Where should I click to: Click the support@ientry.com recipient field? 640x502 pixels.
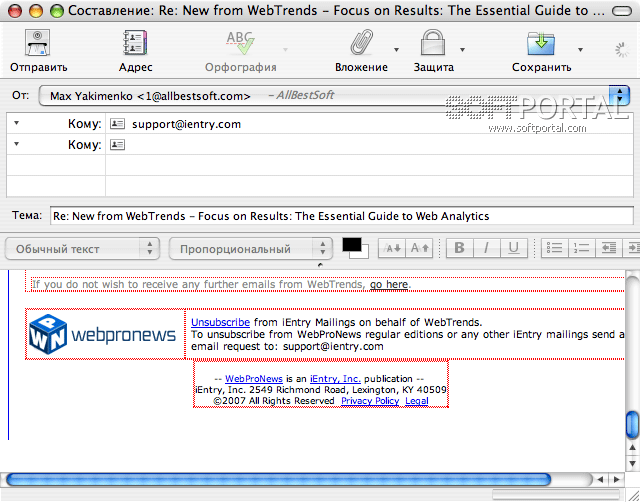369,124
